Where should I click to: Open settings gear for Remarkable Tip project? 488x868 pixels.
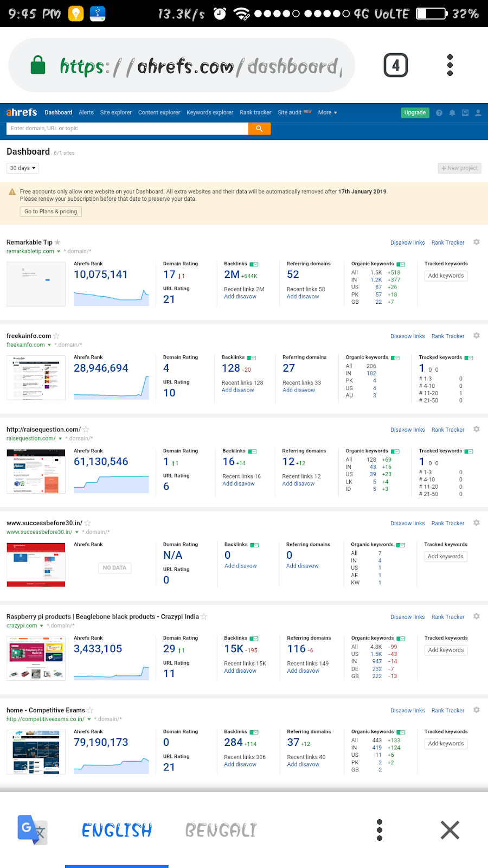point(477,242)
